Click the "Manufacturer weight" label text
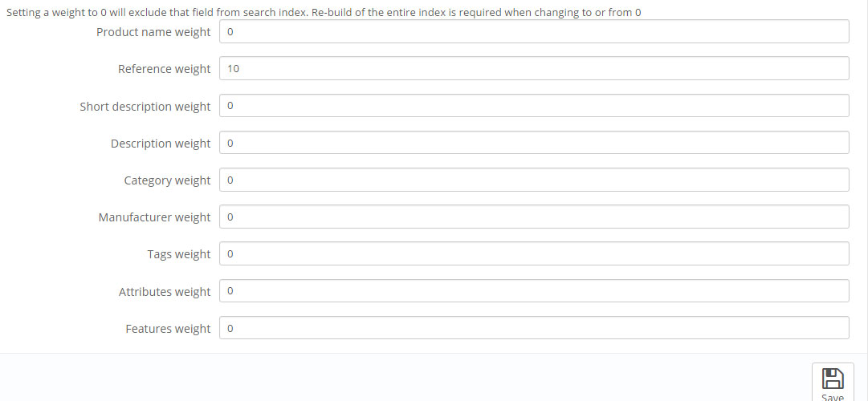Screen dimensions: 868x401 (154, 217)
